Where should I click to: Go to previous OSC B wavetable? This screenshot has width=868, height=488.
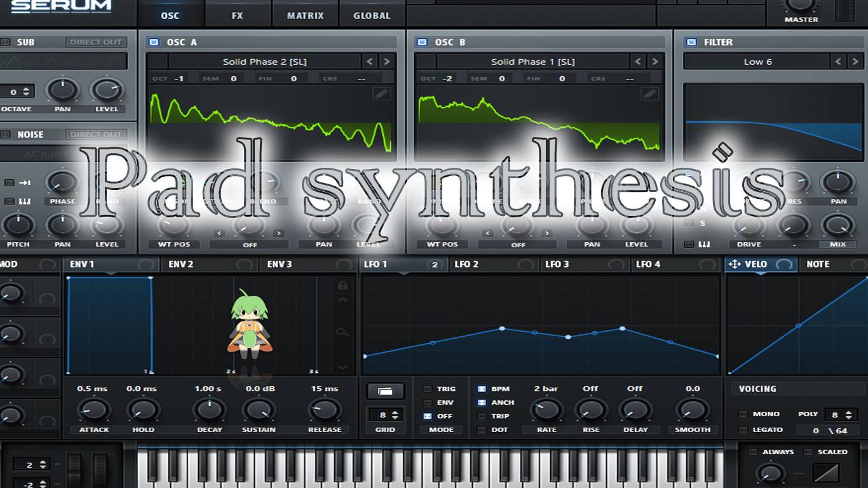pyautogui.click(x=638, y=62)
